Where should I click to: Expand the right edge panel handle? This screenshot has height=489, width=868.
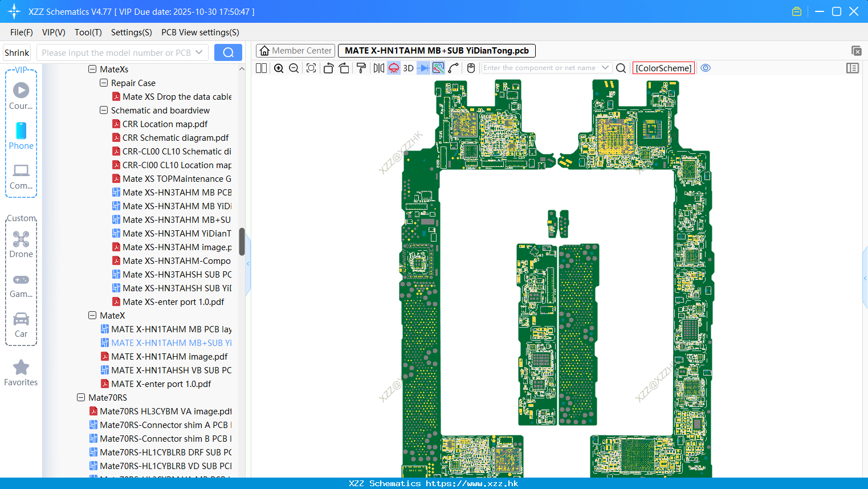(x=865, y=278)
